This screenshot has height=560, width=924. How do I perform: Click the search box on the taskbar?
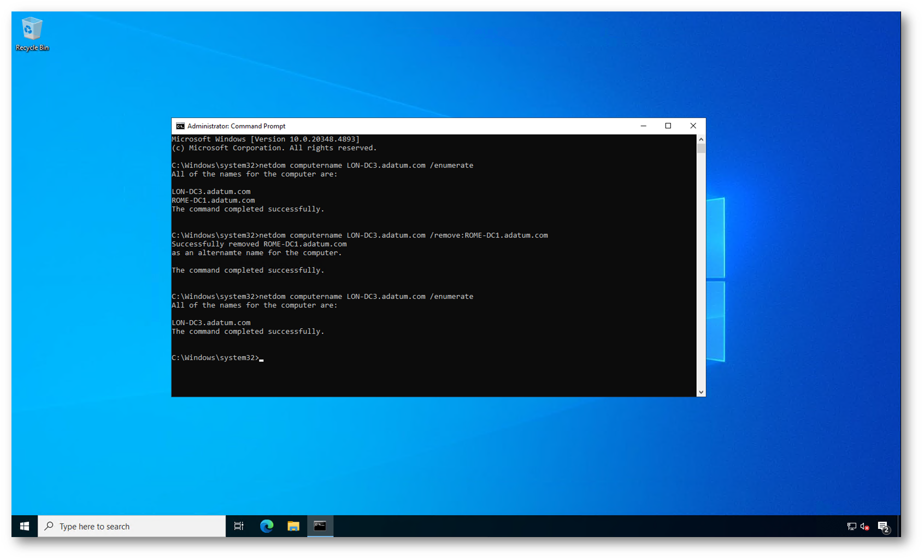(x=132, y=526)
